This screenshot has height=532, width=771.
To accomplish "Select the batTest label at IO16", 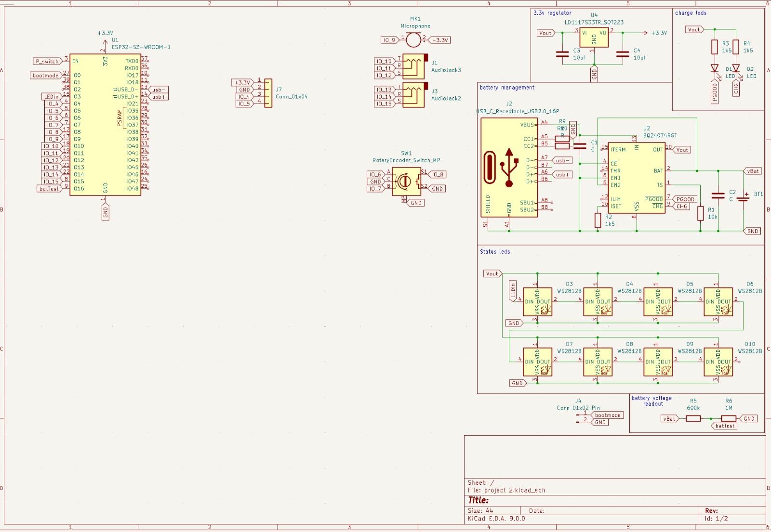I will 49,189.
